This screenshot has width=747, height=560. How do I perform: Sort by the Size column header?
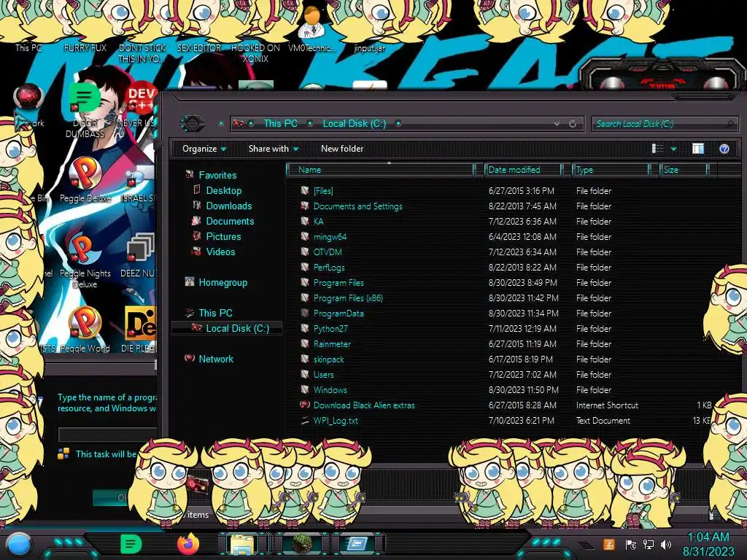click(684, 170)
